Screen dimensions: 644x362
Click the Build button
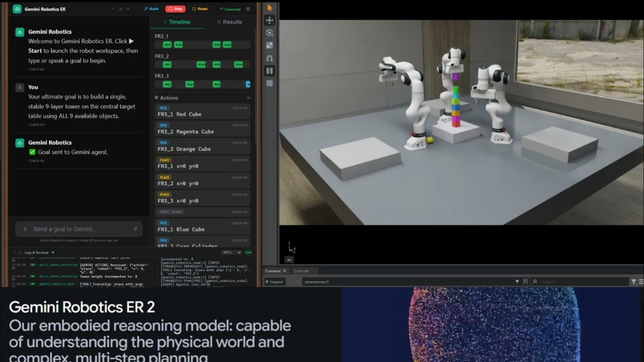coord(151,9)
